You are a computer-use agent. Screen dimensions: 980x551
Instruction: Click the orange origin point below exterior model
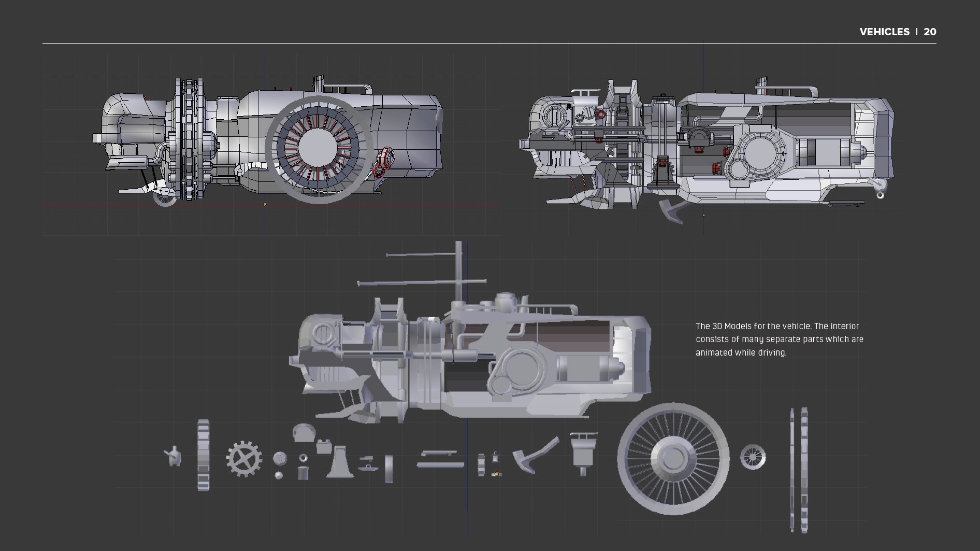click(265, 205)
